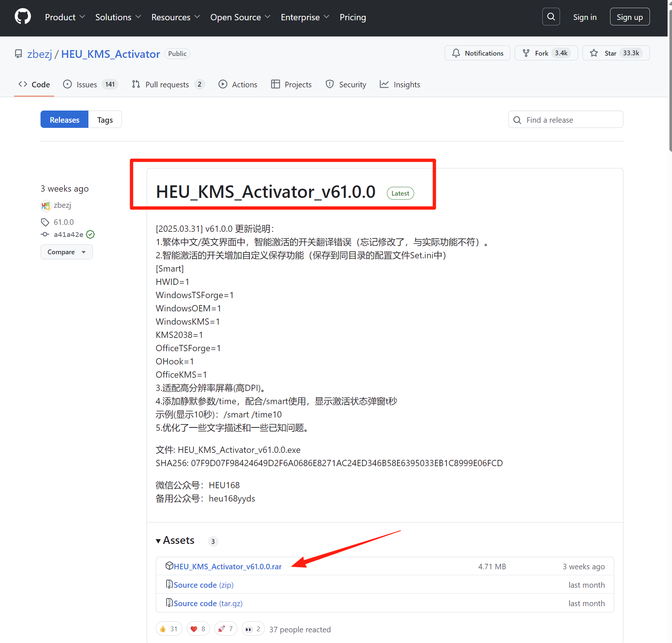Screen dimensions: 672x643
Task: Select the Actions play icon
Action: (223, 84)
